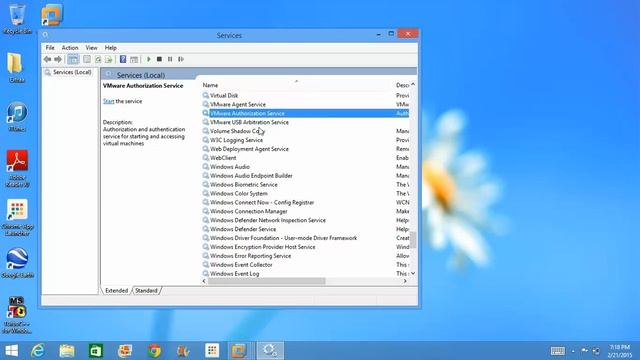Viewport: 640px width, 360px height.
Task: Open the View menu
Action: pos(91,48)
